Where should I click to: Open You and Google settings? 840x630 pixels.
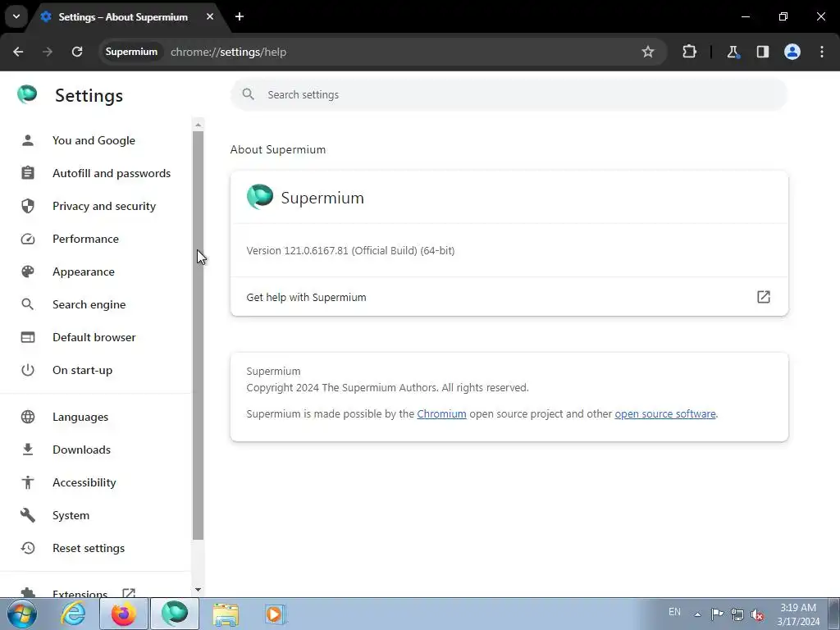click(x=95, y=140)
